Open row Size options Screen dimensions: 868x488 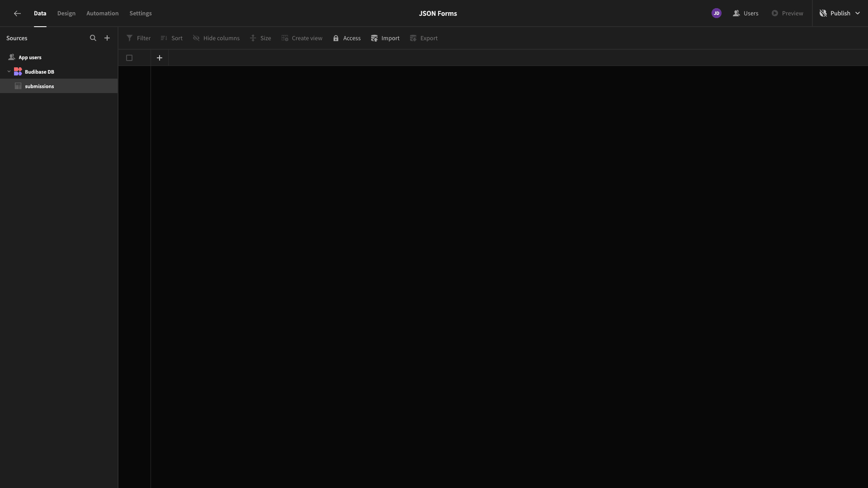tap(260, 38)
